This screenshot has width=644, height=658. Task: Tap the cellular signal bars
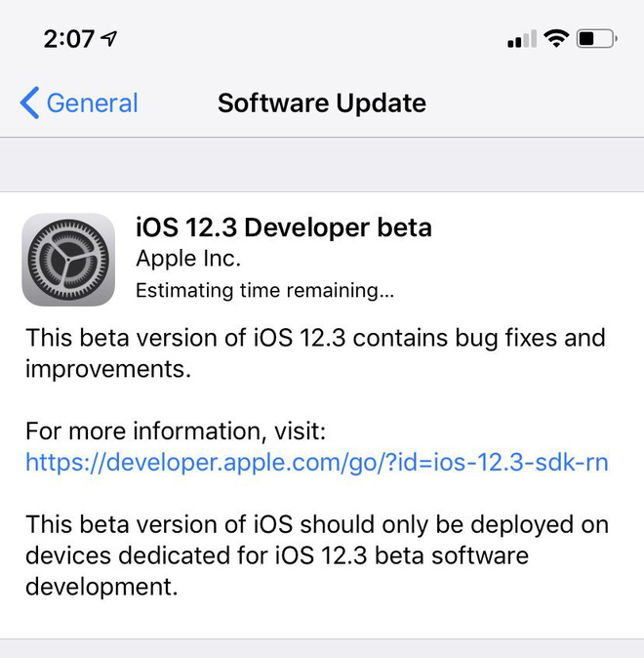tap(521, 39)
